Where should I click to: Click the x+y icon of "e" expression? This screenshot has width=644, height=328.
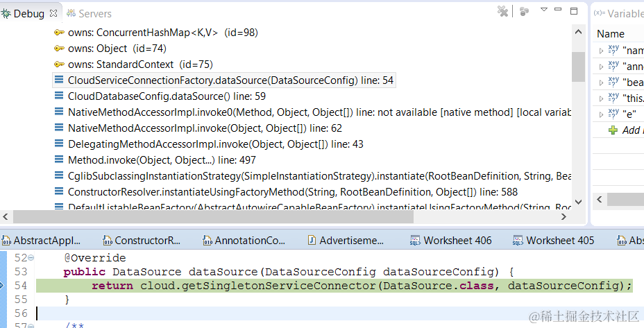tap(613, 113)
